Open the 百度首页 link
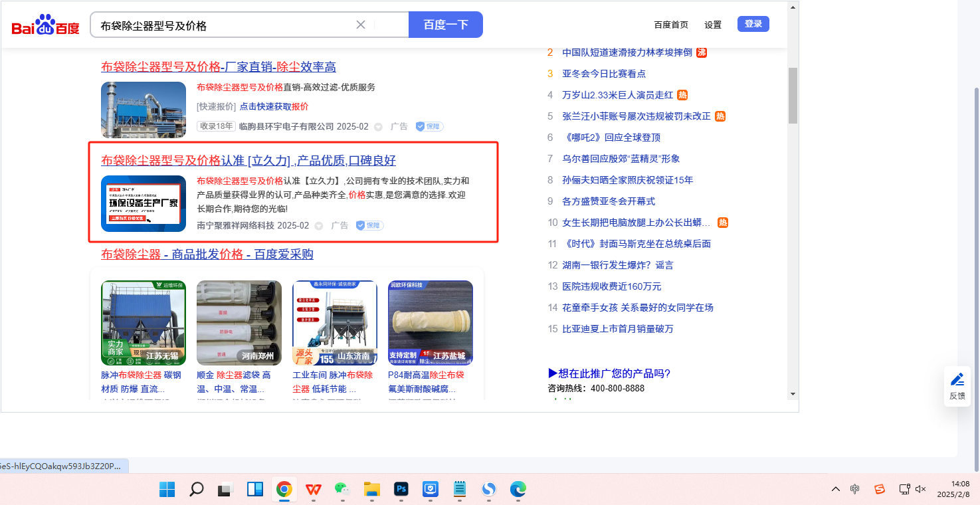This screenshot has width=980, height=505. pos(671,25)
